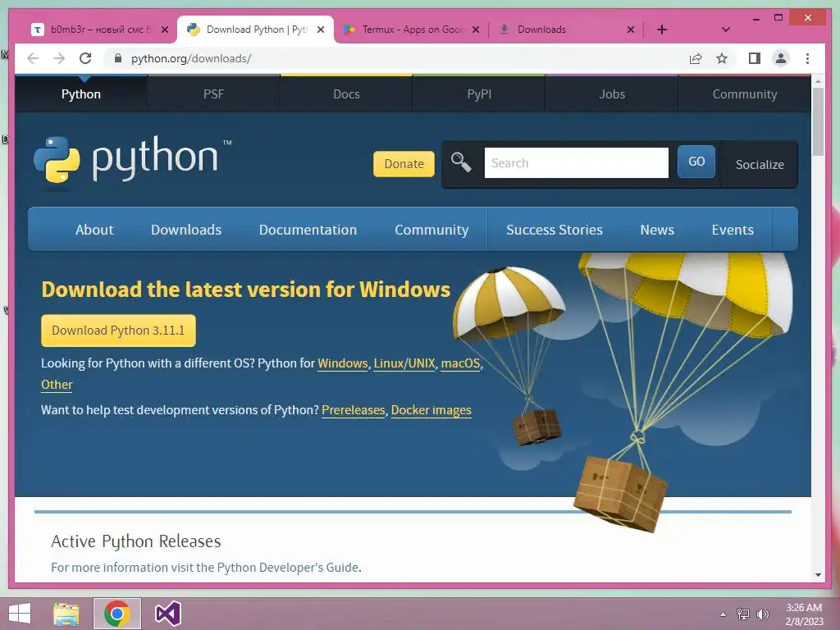This screenshot has width=840, height=630.
Task: Follow the Windows download link
Action: [x=342, y=363]
